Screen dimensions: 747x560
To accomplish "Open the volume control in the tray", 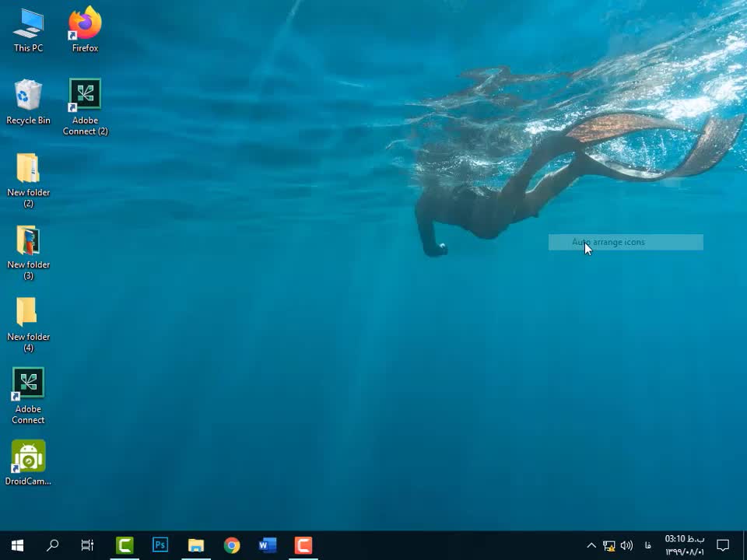I will [626, 545].
